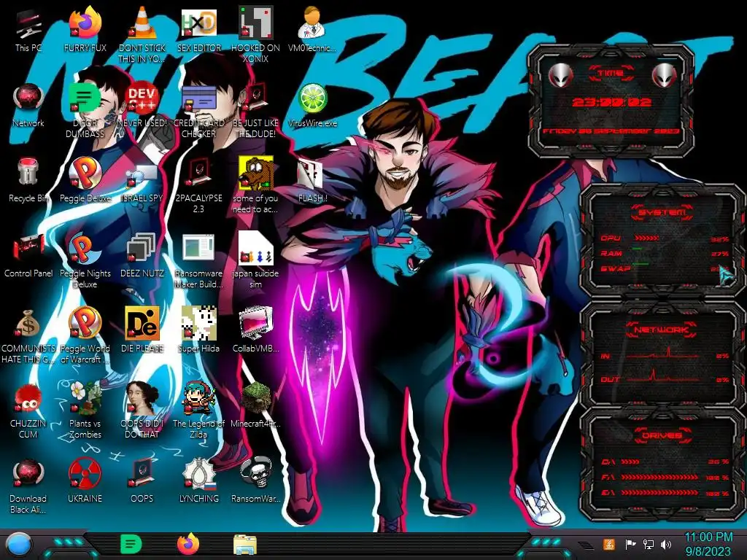This screenshot has height=560, width=747.
Task: Open the Network desktop icon
Action: (28, 98)
